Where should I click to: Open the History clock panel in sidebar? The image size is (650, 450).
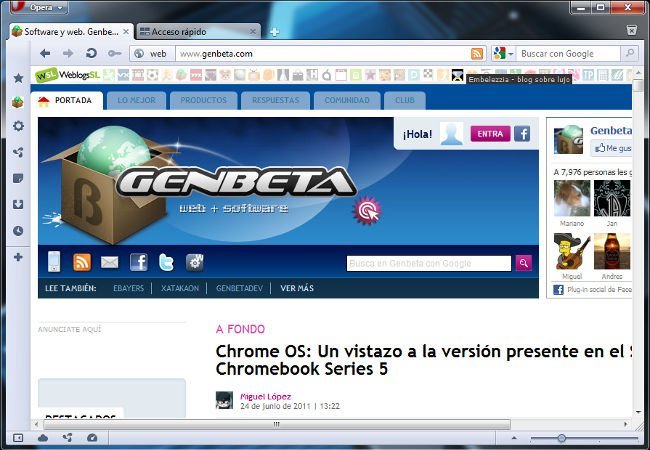tap(18, 231)
